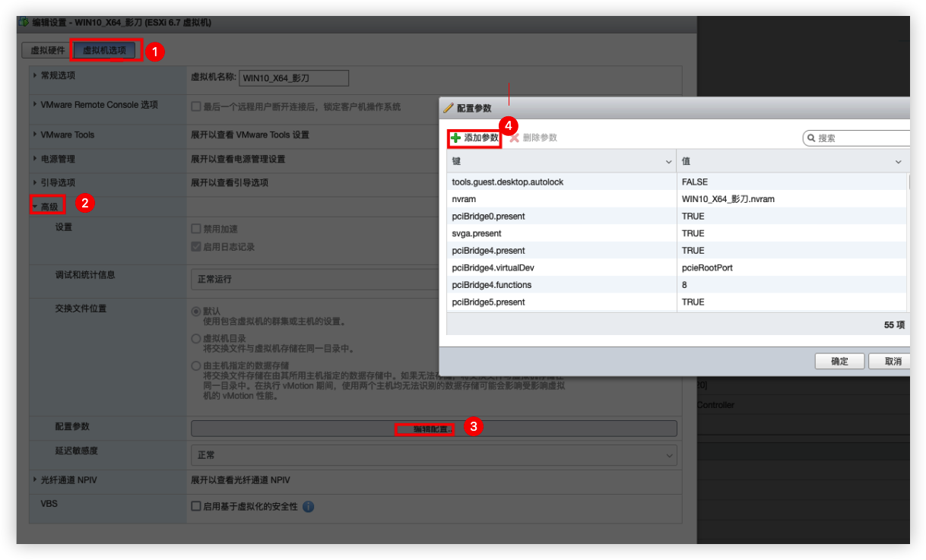The image size is (926, 560).
Task: Enable 禁用加速 checkbox
Action: coord(196,229)
